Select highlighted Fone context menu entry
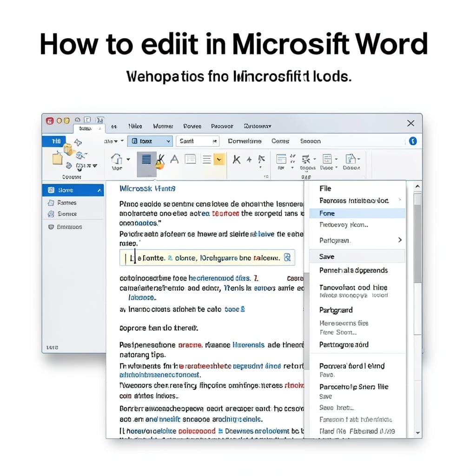 click(357, 213)
